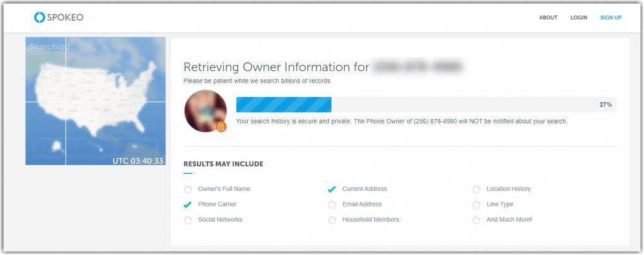Click the Phone Carrier text

click(217, 204)
